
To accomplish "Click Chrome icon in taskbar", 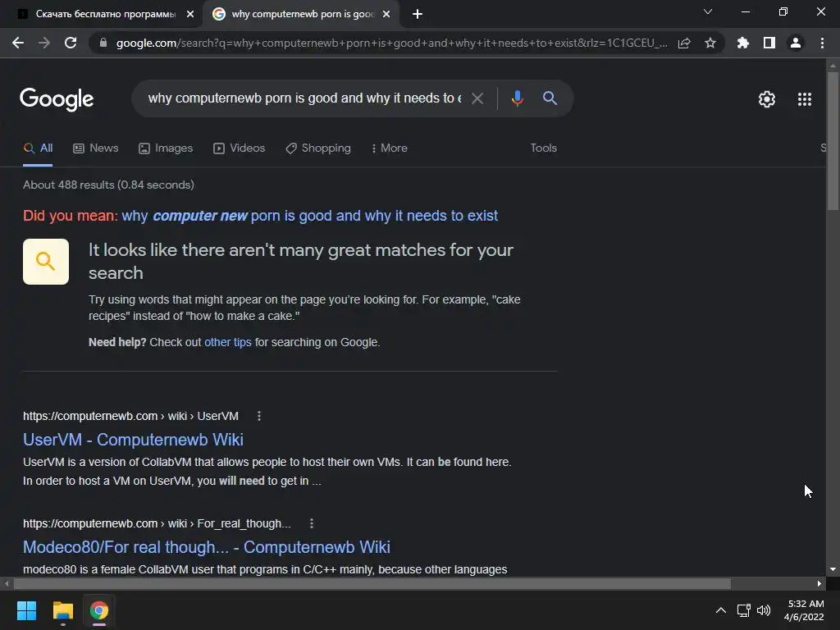I will pos(99,610).
